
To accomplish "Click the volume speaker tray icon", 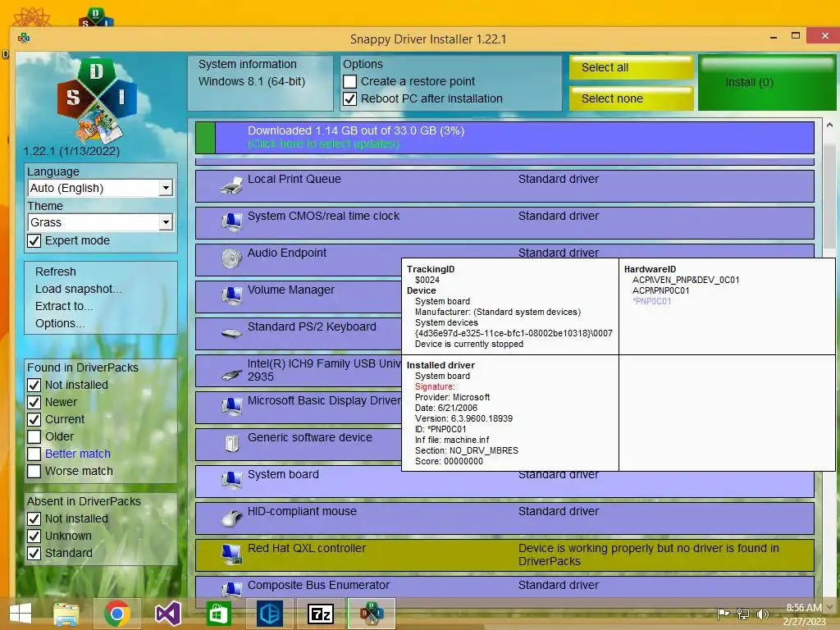I will pyautogui.click(x=762, y=614).
